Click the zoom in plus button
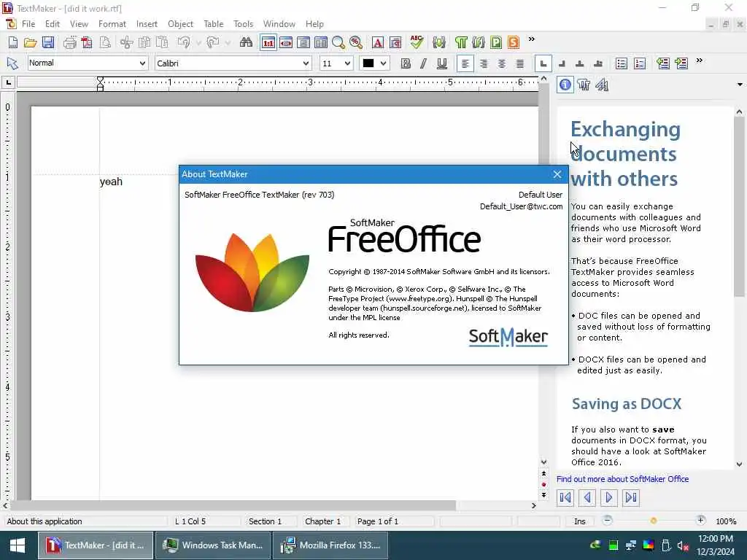Screen dimensions: 747x560 pyautogui.click(x=700, y=521)
